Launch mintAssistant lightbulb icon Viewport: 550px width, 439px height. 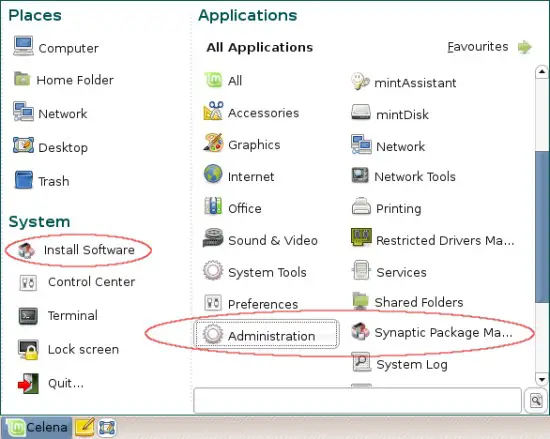(x=360, y=81)
